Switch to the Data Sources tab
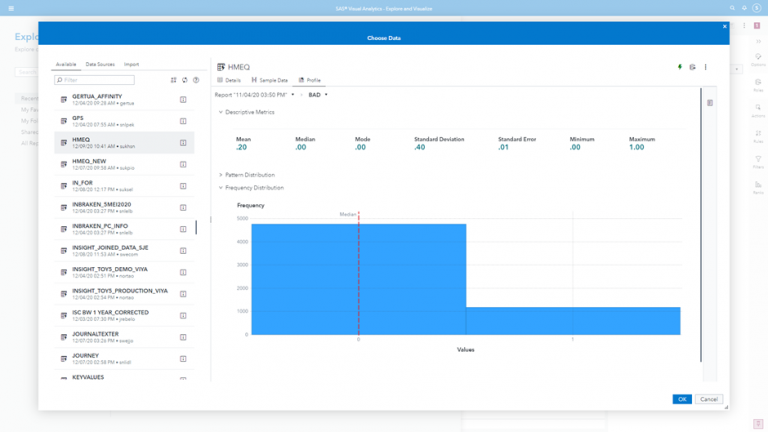Screen dimensions: 768x432 point(100,64)
